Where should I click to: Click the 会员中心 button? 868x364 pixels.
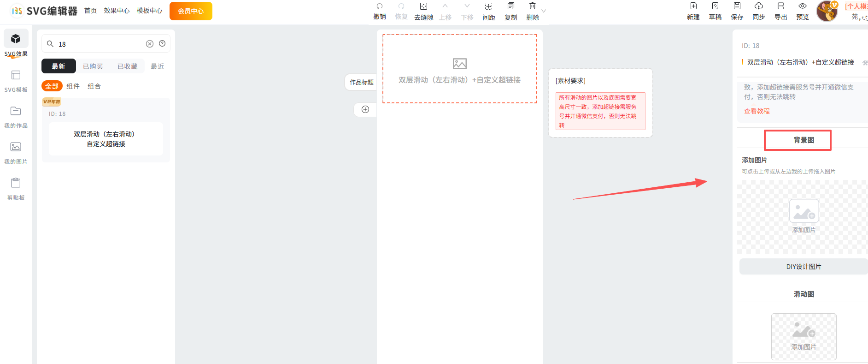pos(191,11)
